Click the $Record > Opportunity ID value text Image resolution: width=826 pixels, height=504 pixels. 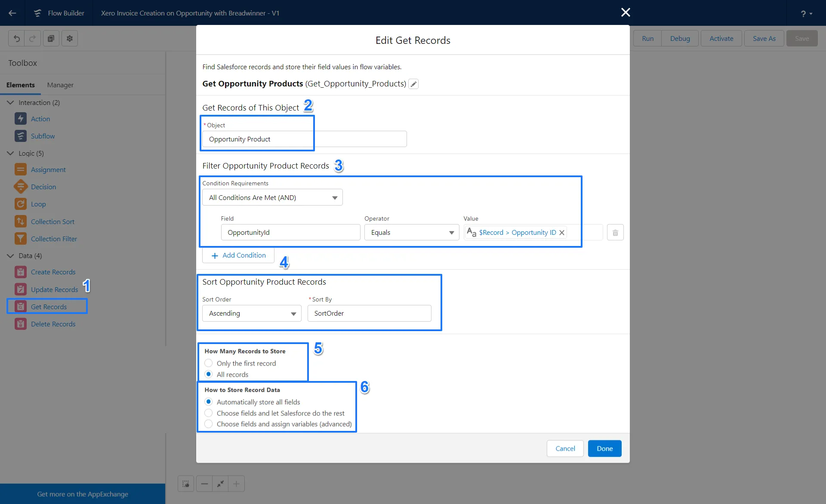(518, 233)
